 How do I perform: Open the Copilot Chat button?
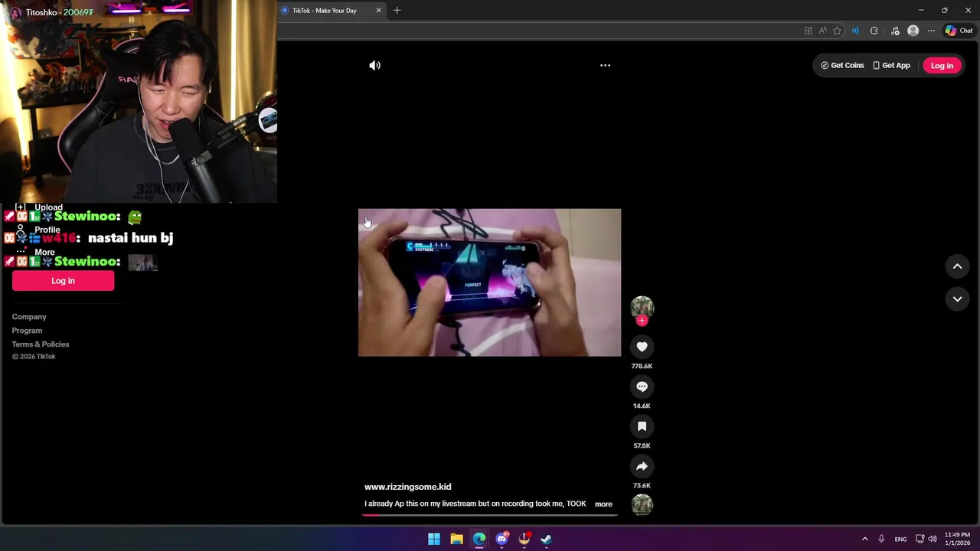[959, 31]
